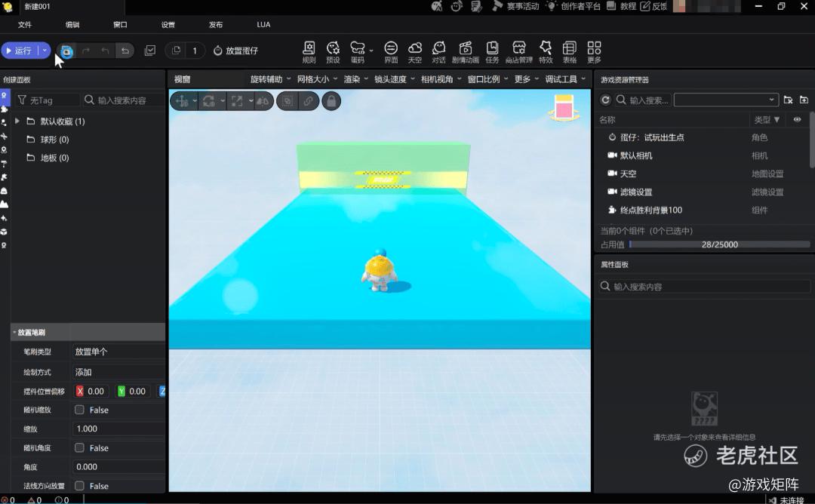This screenshot has height=504, width=815.
Task: Collapse the 放置笔刷 section
Action: tap(14, 332)
